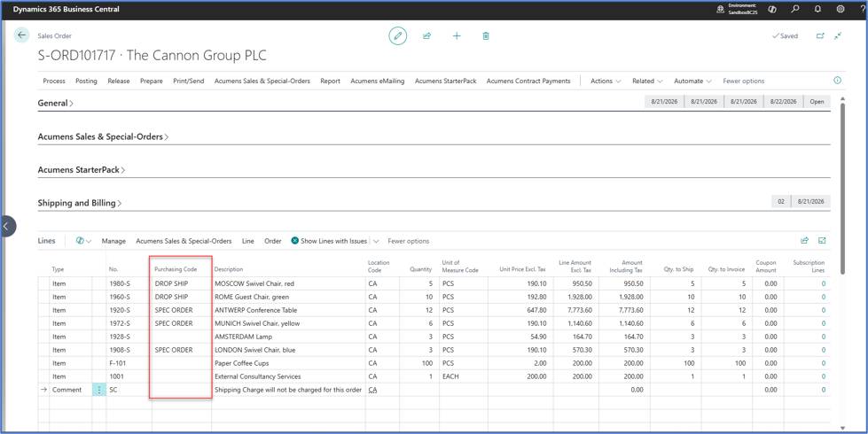Click Fewer options in the top action bar
868x434 pixels.
click(x=744, y=81)
